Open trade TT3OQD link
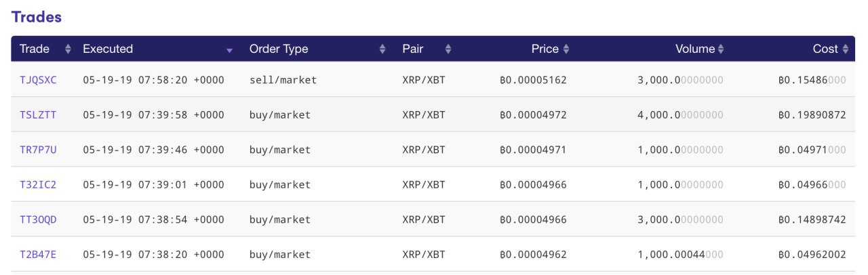The width and height of the screenshot is (868, 275). tap(38, 220)
